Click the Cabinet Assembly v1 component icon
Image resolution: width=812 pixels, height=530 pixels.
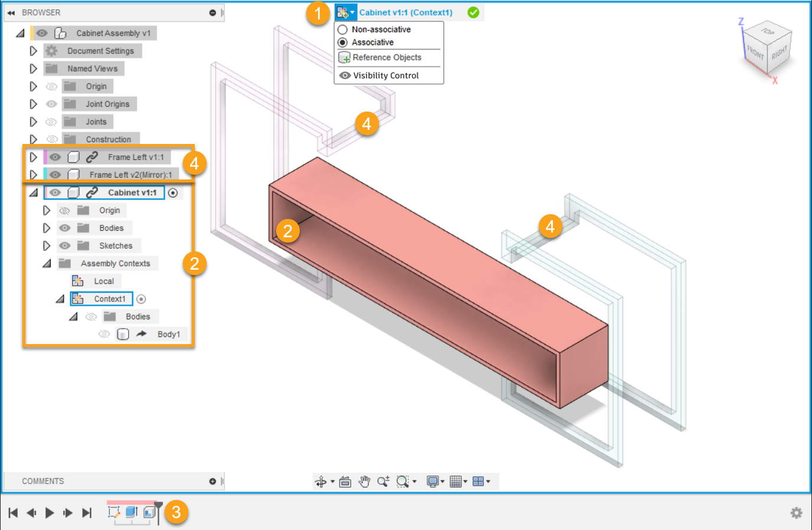[60, 33]
